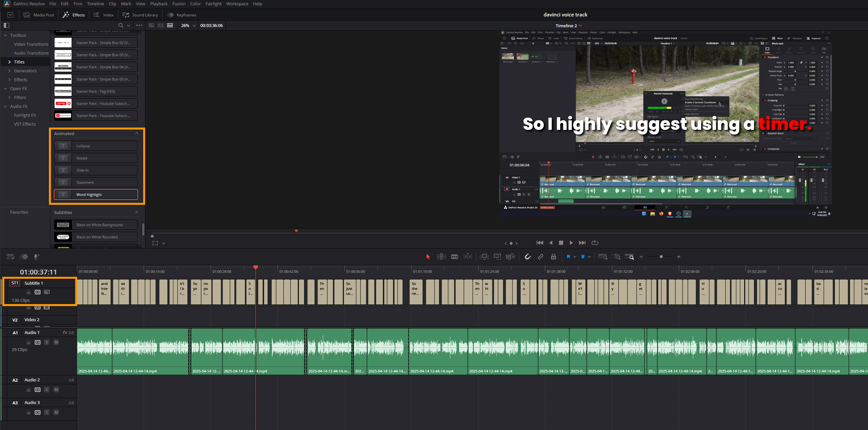Choose the Blade Edit tool
868x430 pixels.
455,257
